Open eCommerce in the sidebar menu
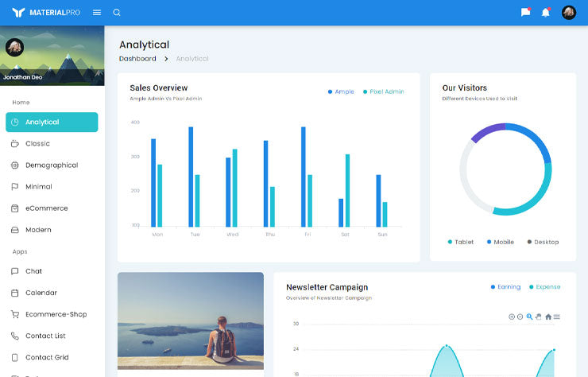The height and width of the screenshot is (377, 588). click(x=46, y=208)
